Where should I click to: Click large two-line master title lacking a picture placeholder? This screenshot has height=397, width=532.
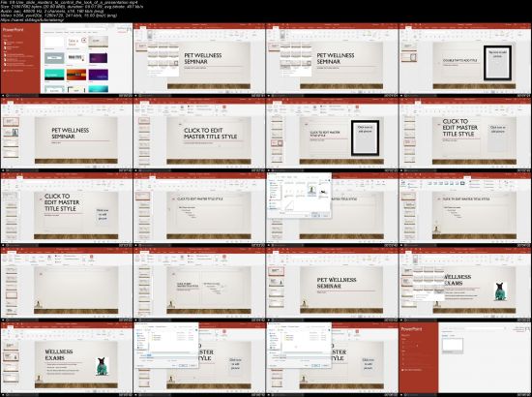click(210, 133)
